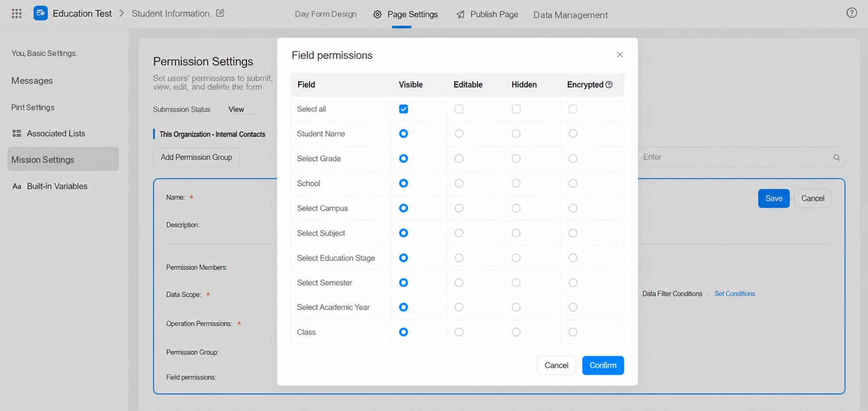Open the Data Management tab
Screen dimensions: 868x411
pyautogui.click(x=571, y=15)
